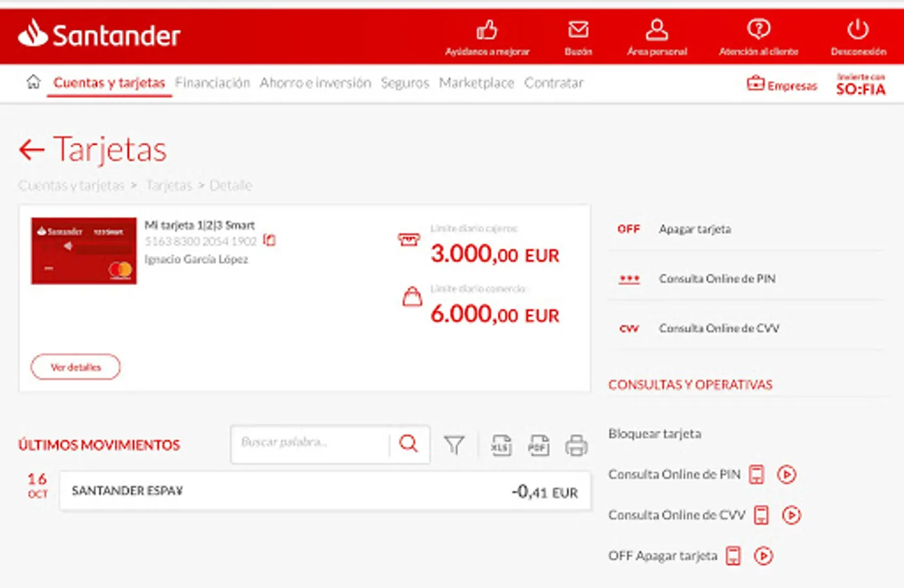Toggle the OFF card switch icon
Viewport: 904px width, 588px height.
coord(629,229)
